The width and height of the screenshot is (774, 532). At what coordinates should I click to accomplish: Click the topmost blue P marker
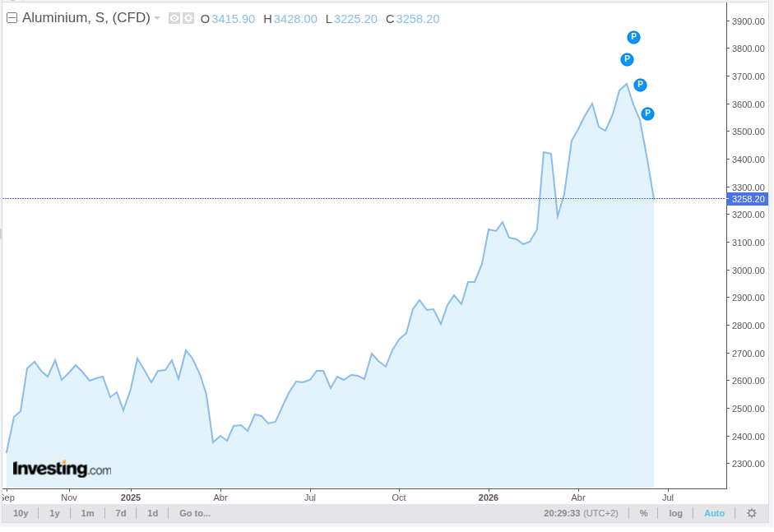633,37
